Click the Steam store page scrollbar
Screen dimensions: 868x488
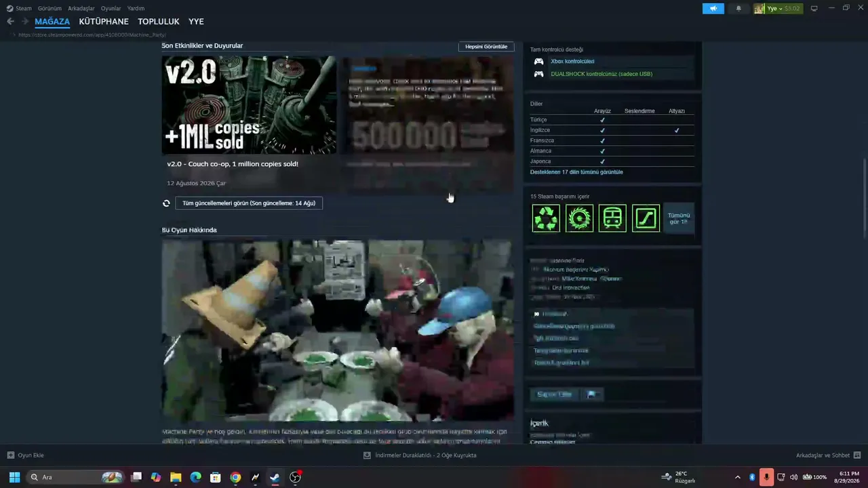tap(865, 197)
